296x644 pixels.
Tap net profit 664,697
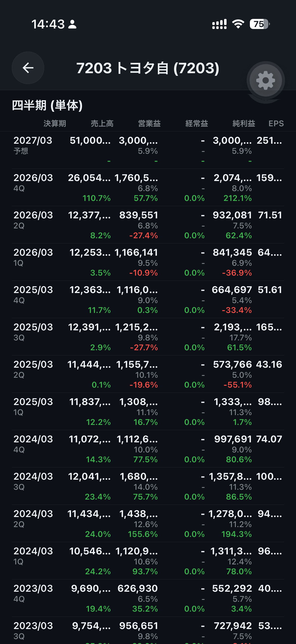coord(231,290)
